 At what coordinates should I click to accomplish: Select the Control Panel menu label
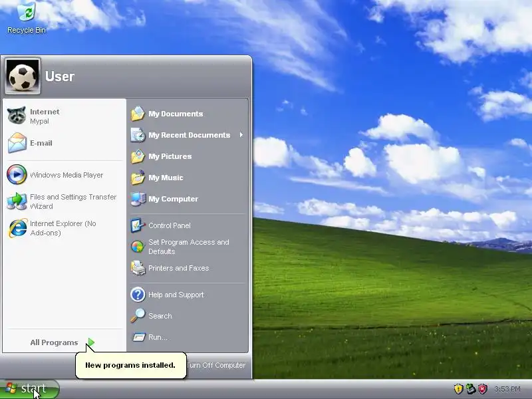point(170,225)
